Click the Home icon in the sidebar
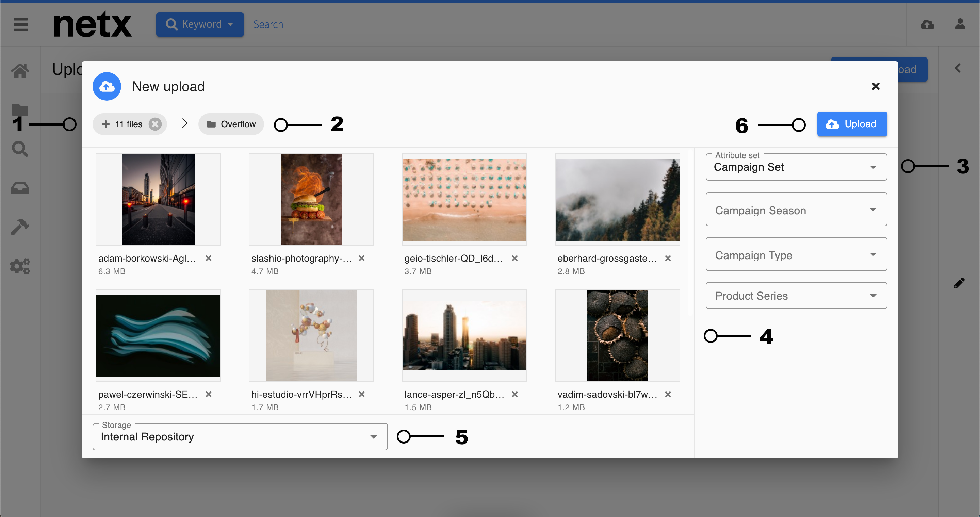The height and width of the screenshot is (517, 980). (x=20, y=71)
